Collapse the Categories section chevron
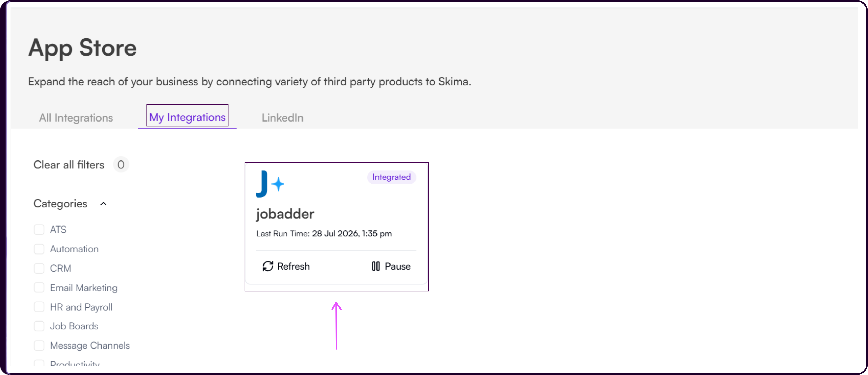Screen dimensions: 868x375 pyautogui.click(x=104, y=203)
